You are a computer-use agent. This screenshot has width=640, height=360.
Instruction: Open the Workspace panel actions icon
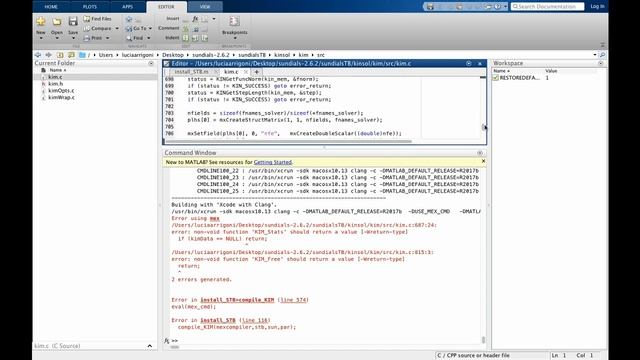coord(600,63)
